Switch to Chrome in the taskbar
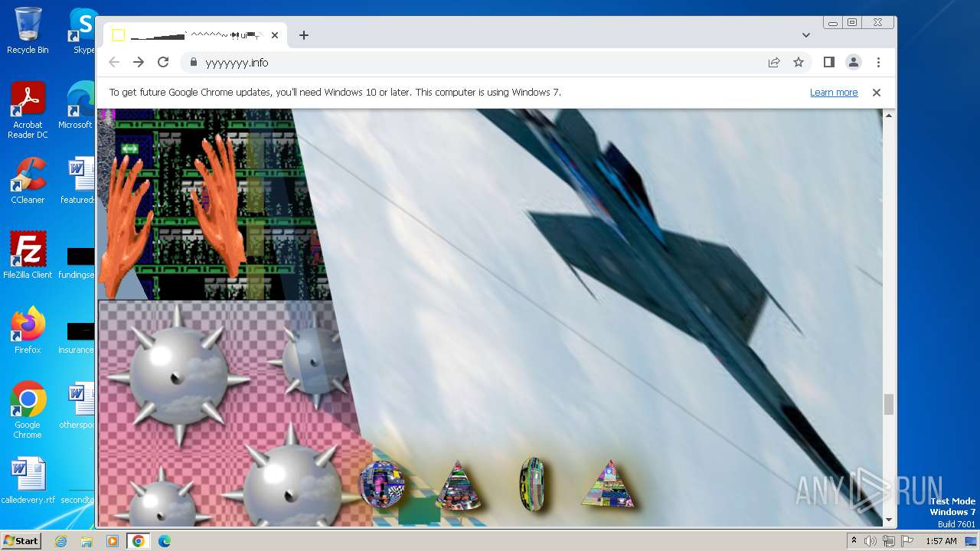The width and height of the screenshot is (980, 551). click(x=139, y=541)
